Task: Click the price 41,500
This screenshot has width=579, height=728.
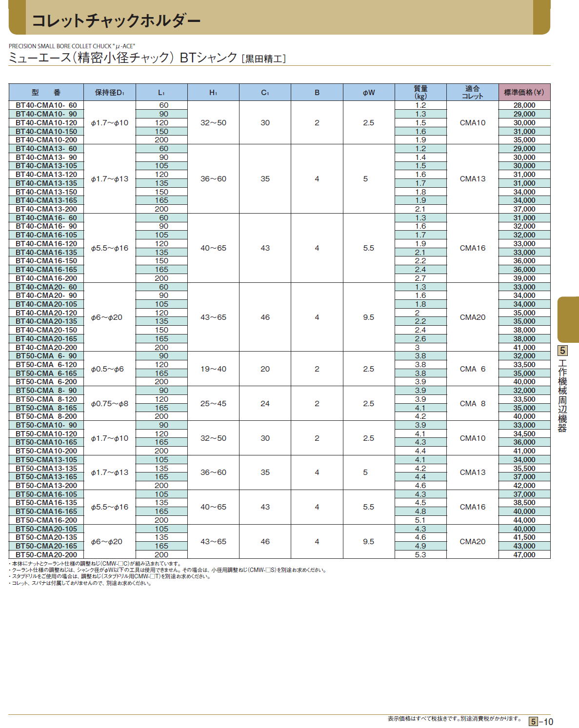Action: (x=524, y=537)
